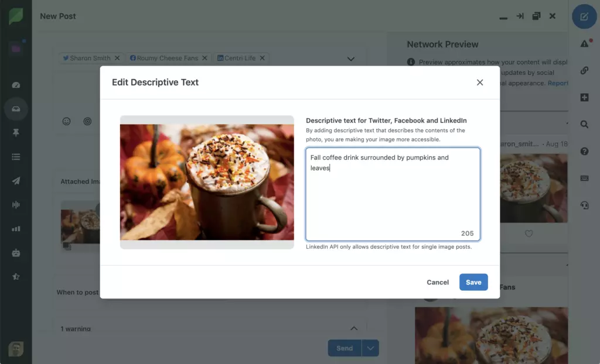Click the blue compose pencil button

(584, 16)
